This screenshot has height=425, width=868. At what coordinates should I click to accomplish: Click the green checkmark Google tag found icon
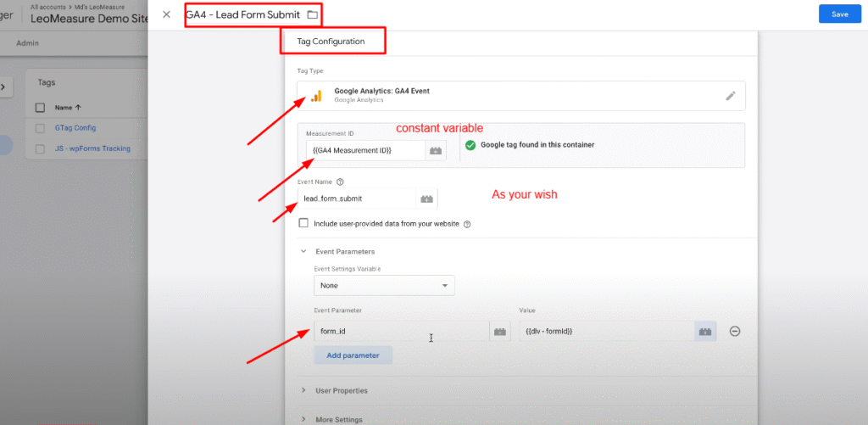click(470, 145)
